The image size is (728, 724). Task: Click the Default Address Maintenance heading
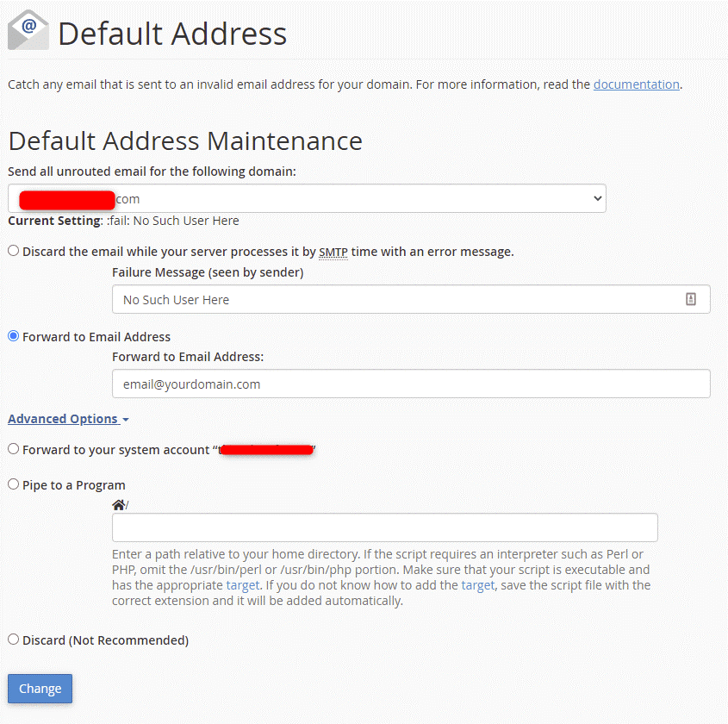[185, 141]
